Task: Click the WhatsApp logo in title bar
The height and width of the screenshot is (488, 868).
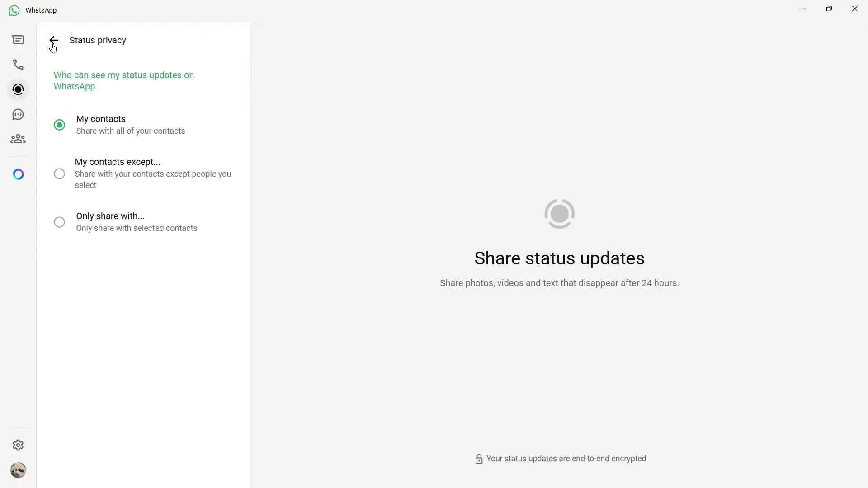Action: pos(14,10)
